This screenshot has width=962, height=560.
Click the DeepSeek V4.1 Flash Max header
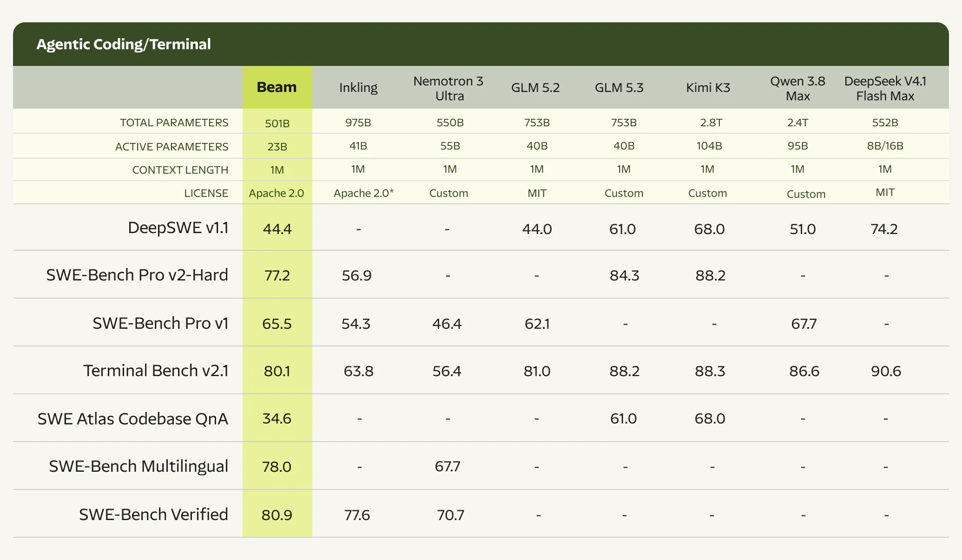coord(885,88)
